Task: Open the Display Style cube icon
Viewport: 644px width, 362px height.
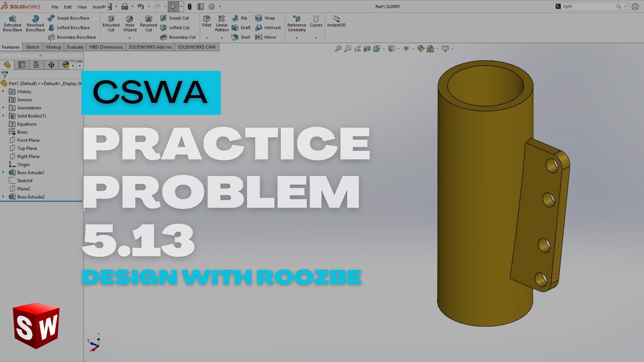Action: pyautogui.click(x=391, y=49)
